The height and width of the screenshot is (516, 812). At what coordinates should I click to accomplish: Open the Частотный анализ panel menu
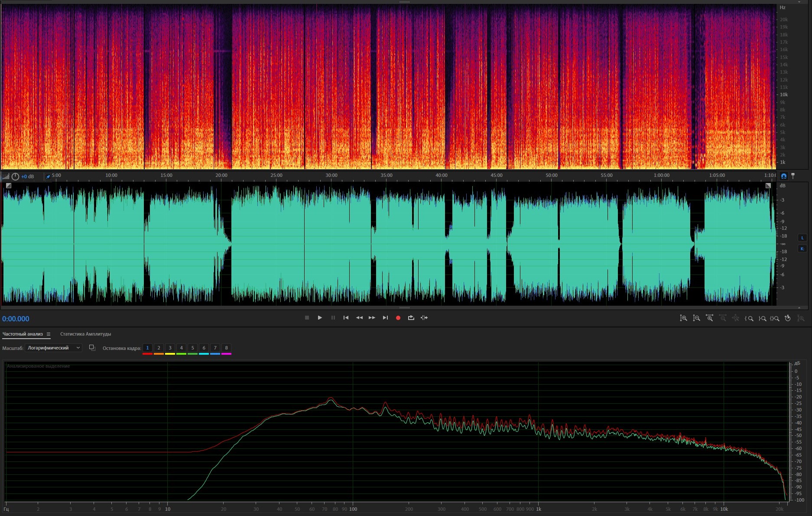click(x=49, y=334)
